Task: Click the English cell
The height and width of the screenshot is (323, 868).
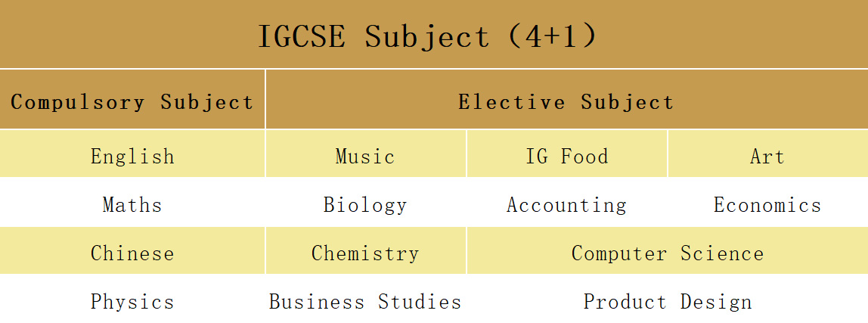Action: point(132,157)
